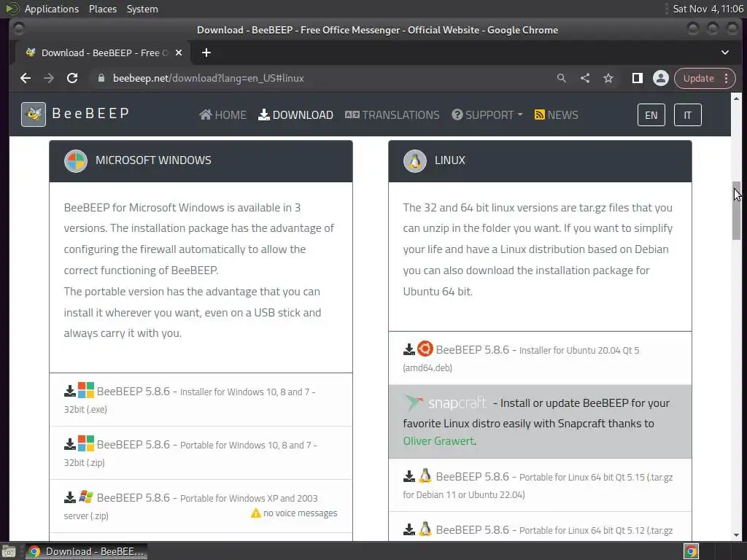Go back to the previous page
Viewport: 747px width, 560px height.
pyautogui.click(x=26, y=78)
